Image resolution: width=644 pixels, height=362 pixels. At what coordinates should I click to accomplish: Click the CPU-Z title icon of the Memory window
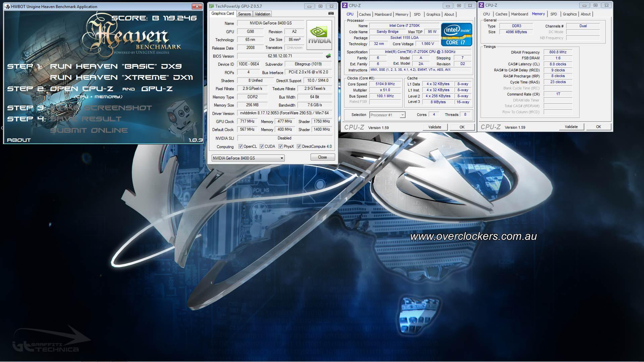(481, 5)
